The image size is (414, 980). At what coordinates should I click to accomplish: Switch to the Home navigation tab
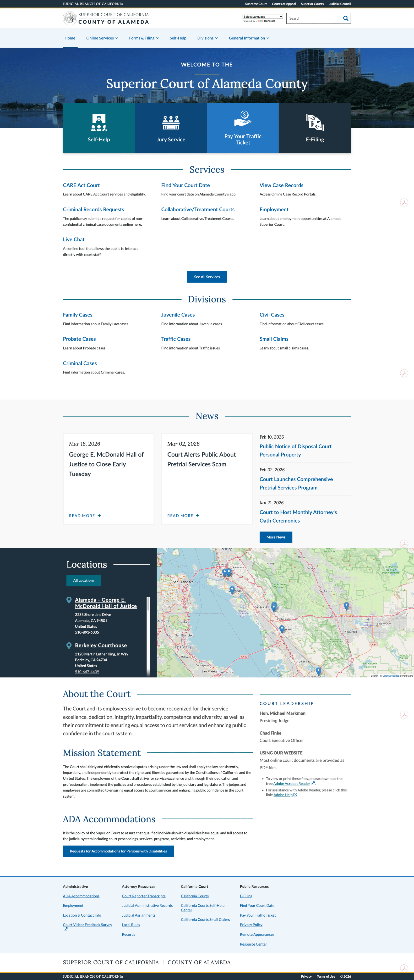point(70,38)
